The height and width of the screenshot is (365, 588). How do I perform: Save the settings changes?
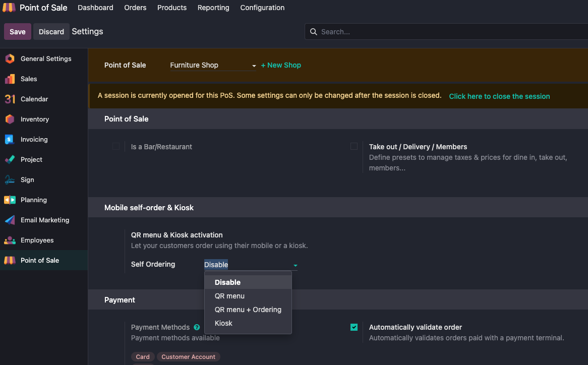tap(18, 32)
